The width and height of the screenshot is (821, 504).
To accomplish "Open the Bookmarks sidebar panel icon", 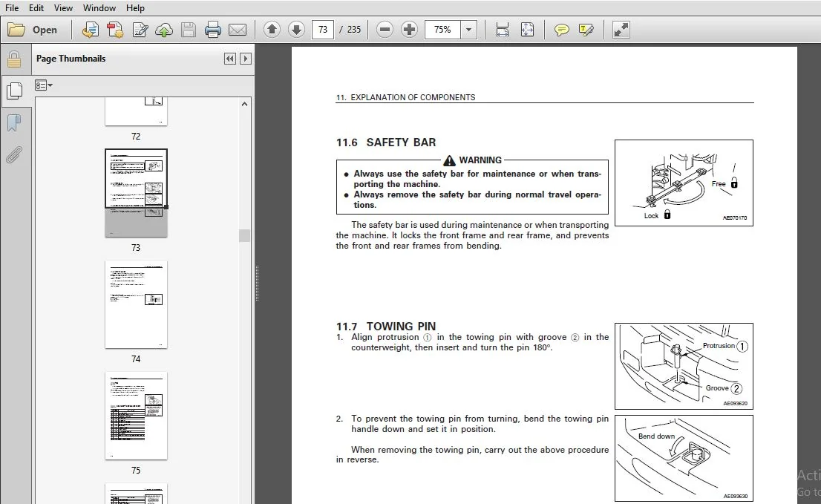I will [x=14, y=123].
